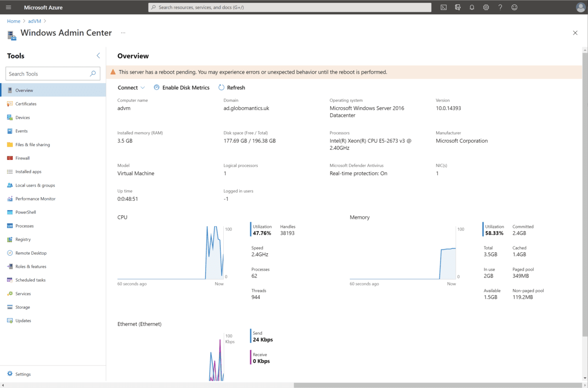Open the user account avatar
The height and width of the screenshot is (388, 588).
click(581, 7)
